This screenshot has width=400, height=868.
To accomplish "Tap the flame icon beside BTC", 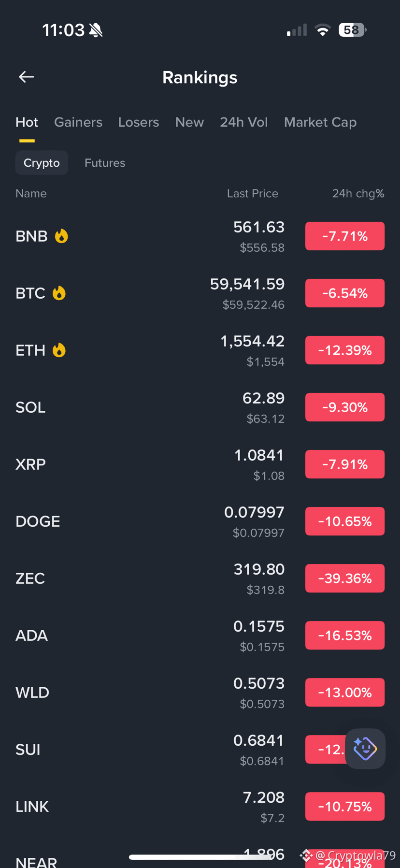I will [59, 293].
